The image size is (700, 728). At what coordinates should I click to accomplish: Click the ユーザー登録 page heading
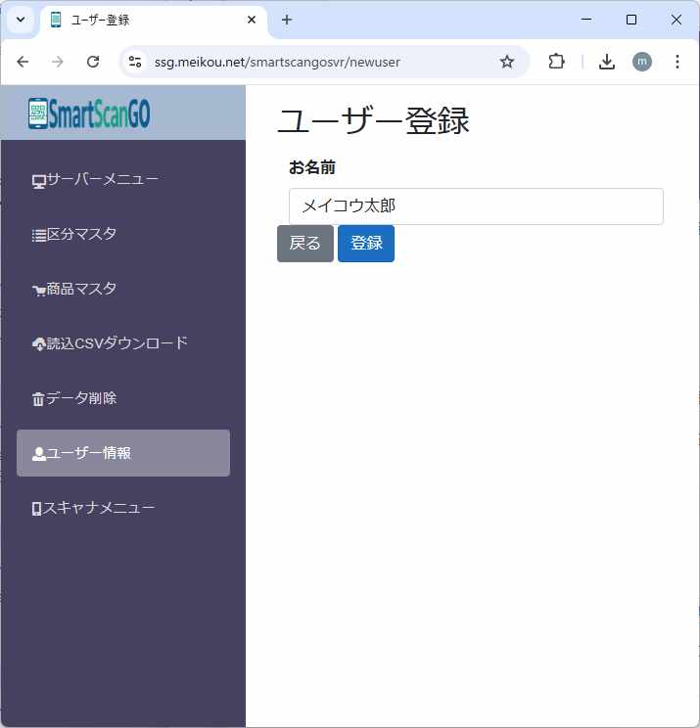pos(373,120)
